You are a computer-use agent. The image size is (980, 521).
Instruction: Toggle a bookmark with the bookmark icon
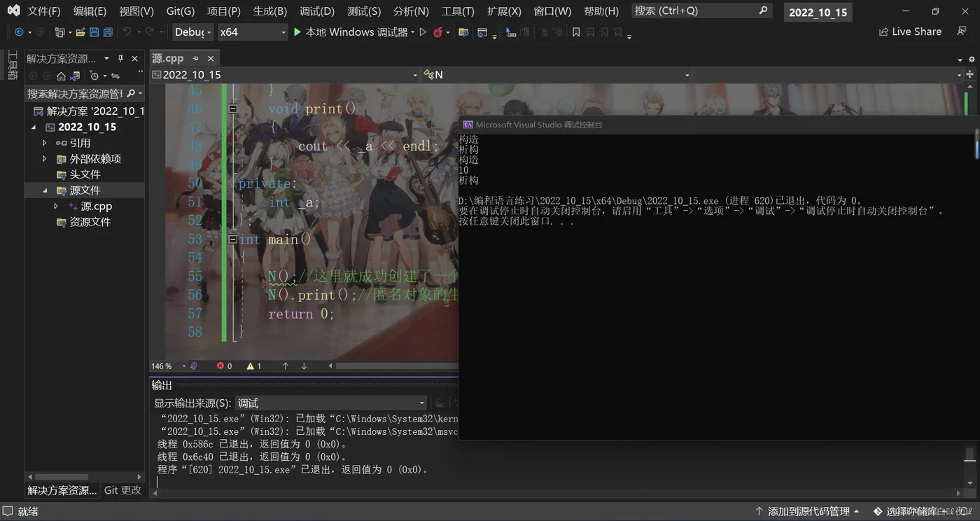[x=576, y=32]
